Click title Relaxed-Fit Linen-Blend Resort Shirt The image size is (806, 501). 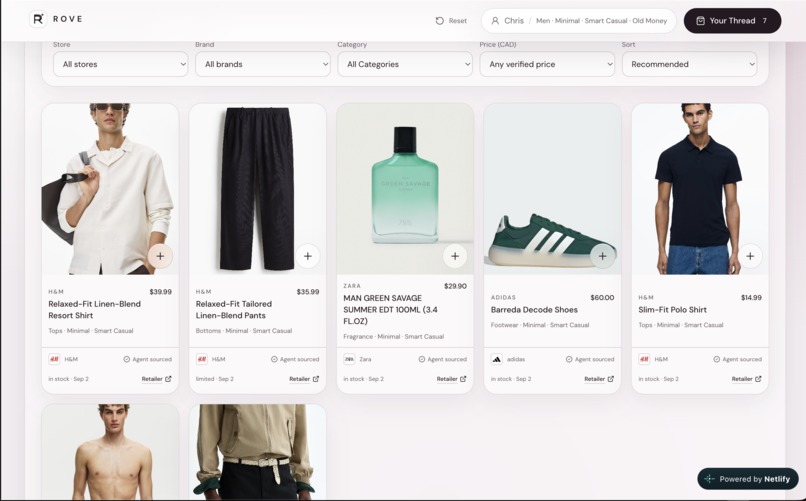95,309
